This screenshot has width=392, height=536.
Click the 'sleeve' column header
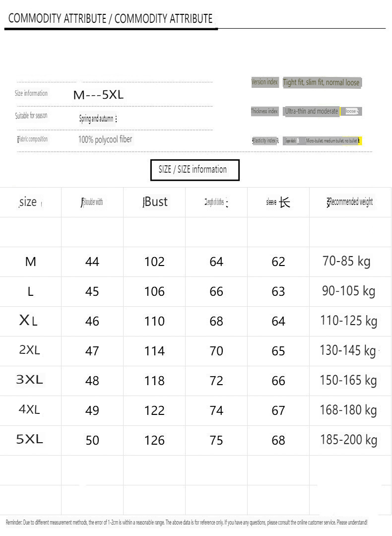(278, 202)
